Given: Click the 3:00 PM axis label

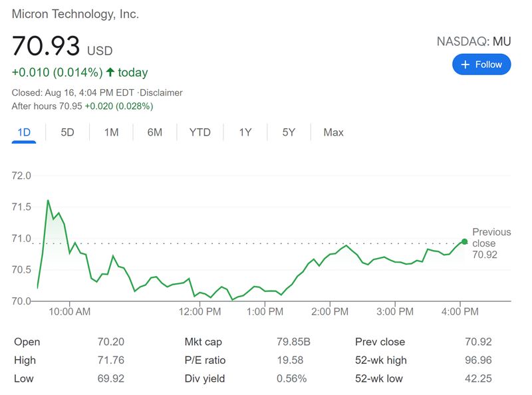Looking at the screenshot, I should click(395, 311).
